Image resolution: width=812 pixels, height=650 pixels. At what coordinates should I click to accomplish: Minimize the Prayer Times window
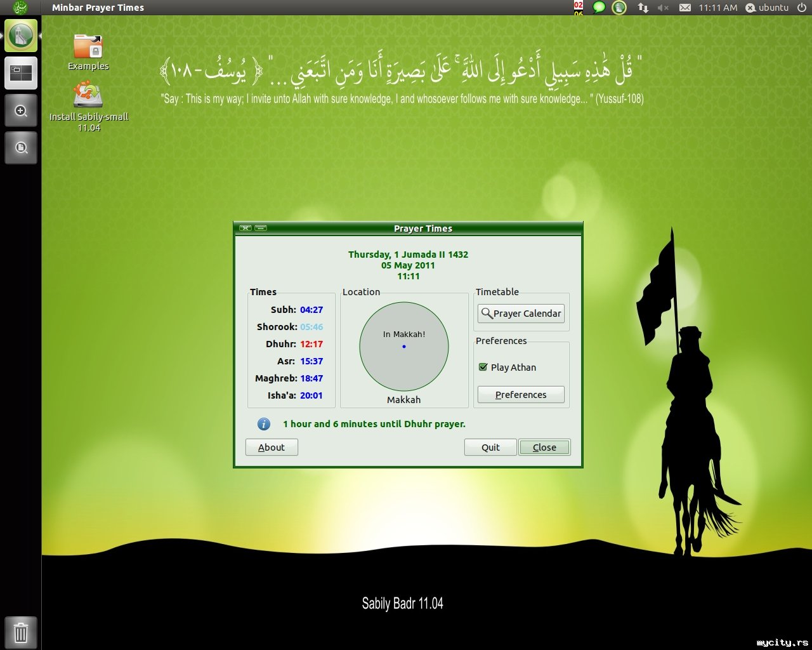(x=261, y=228)
